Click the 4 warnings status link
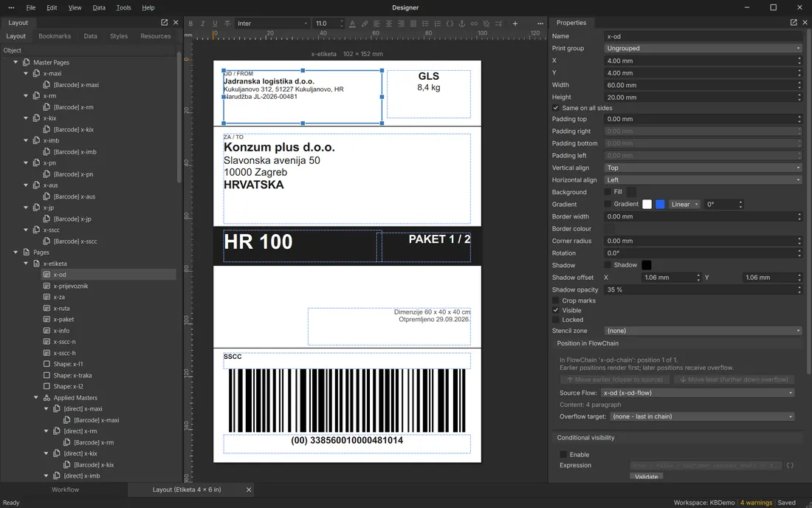 [756, 502]
